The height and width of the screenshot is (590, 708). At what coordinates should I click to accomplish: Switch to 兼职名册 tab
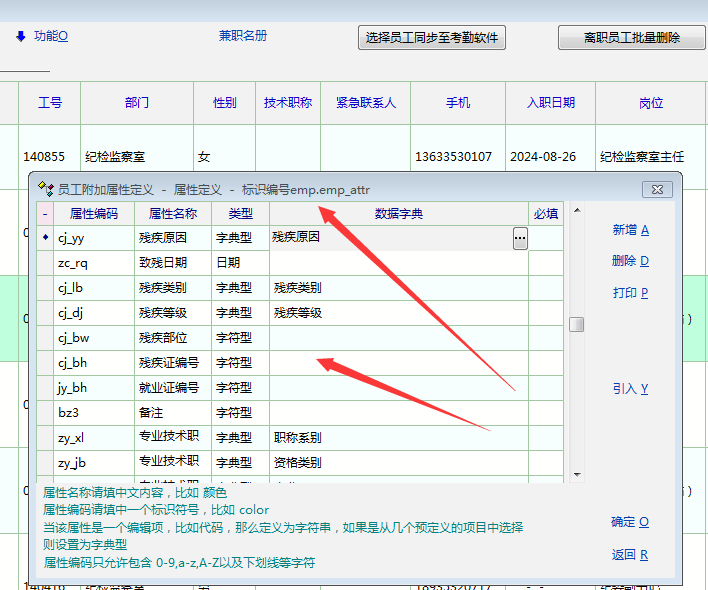[243, 37]
